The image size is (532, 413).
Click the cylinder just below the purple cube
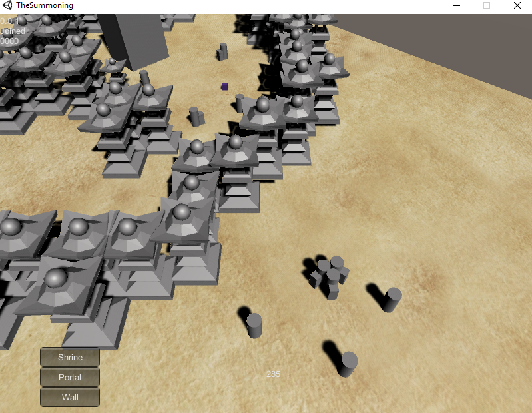(240, 103)
